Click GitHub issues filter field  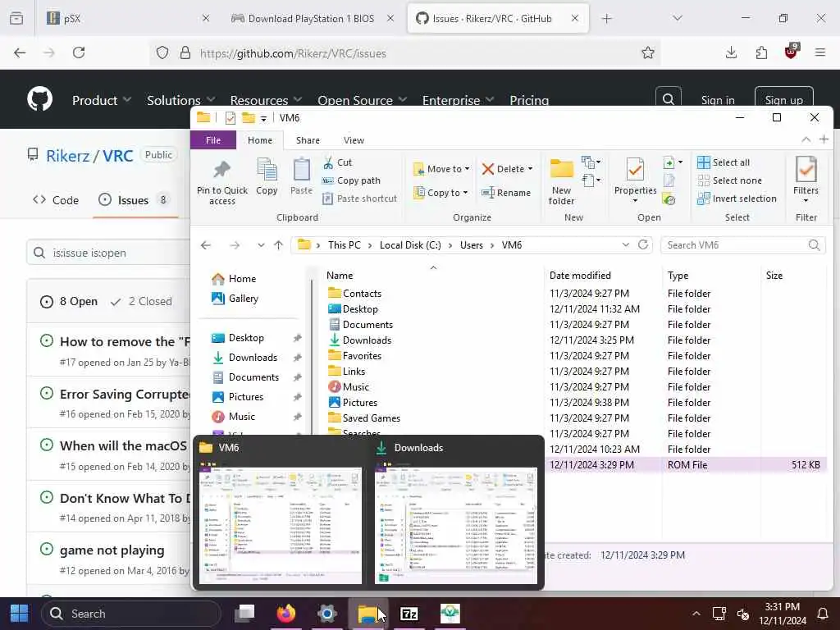tap(109, 253)
